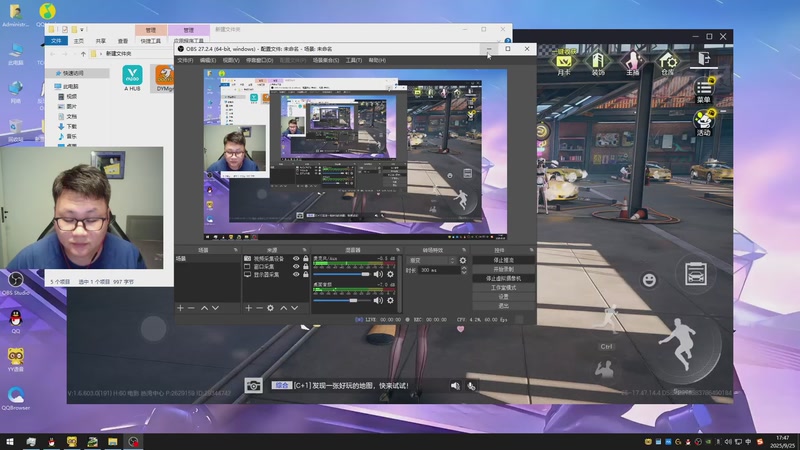Open OBS 设置 button in controls

(504, 297)
